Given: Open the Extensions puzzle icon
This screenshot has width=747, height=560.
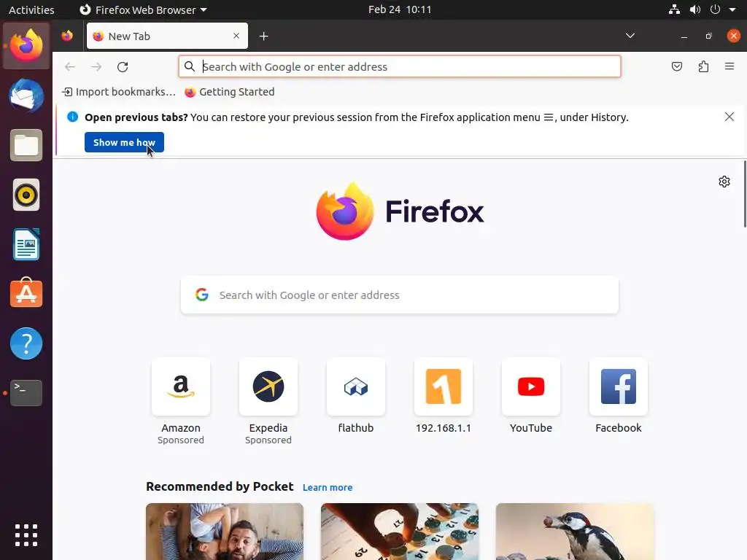Looking at the screenshot, I should 703,66.
